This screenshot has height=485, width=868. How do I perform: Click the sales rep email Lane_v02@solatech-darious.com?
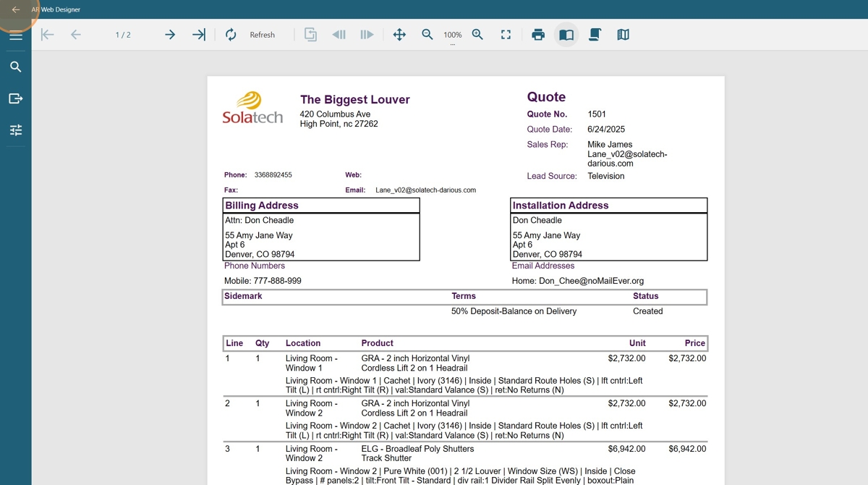627,159
